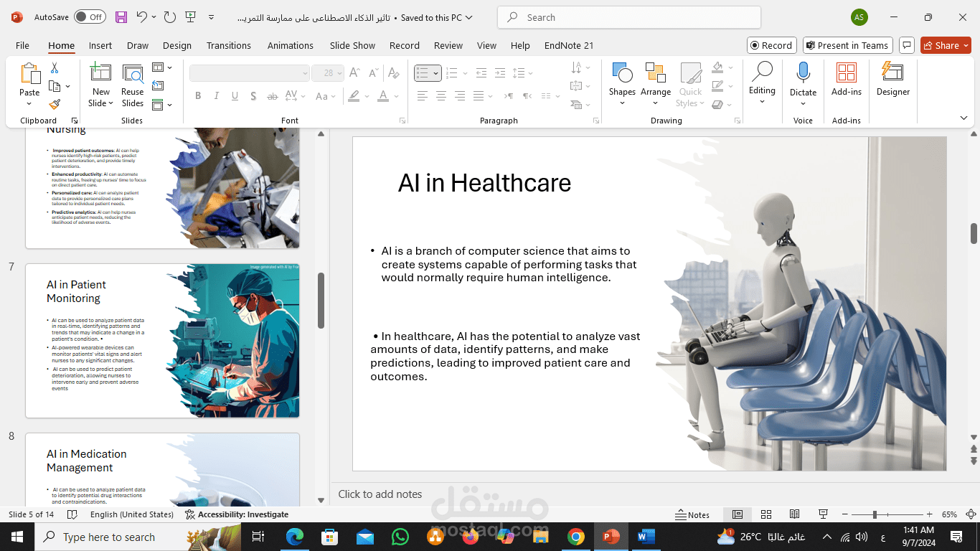Open Line Spacing dropdown
The height and width of the screenshot is (551, 980).
click(x=524, y=72)
